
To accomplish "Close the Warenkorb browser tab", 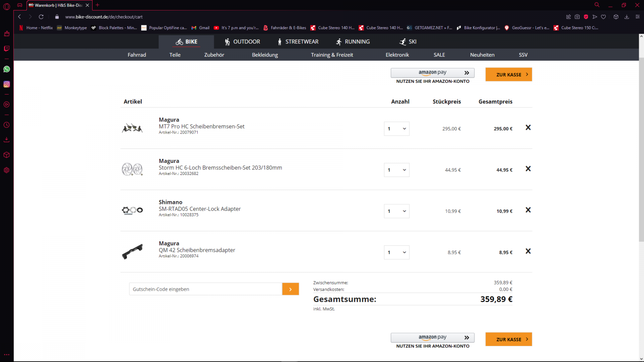I will coord(87,5).
